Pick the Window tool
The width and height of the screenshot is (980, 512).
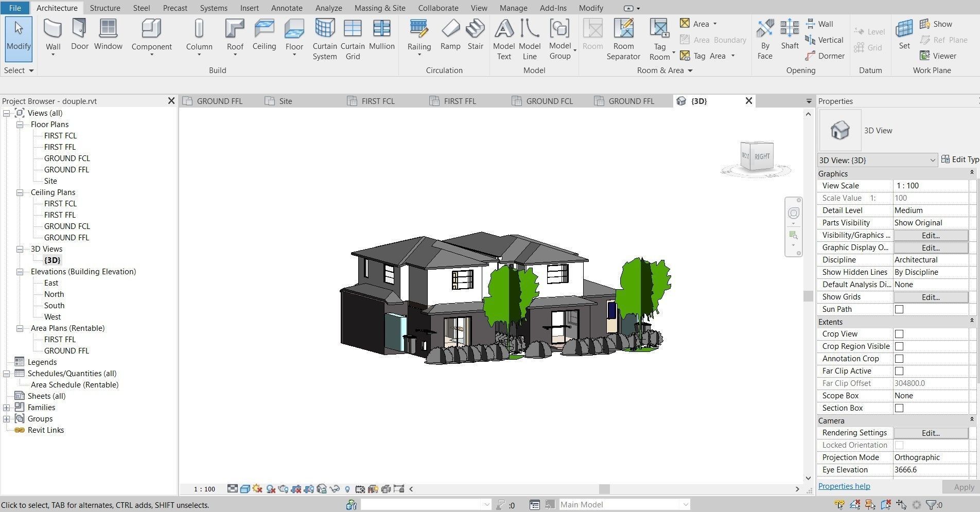108,34
